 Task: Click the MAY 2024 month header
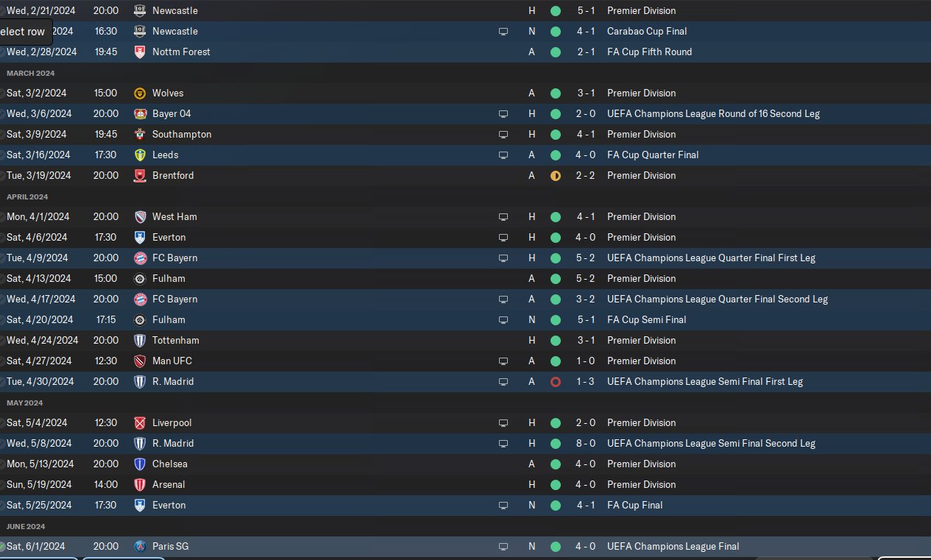tap(25, 403)
